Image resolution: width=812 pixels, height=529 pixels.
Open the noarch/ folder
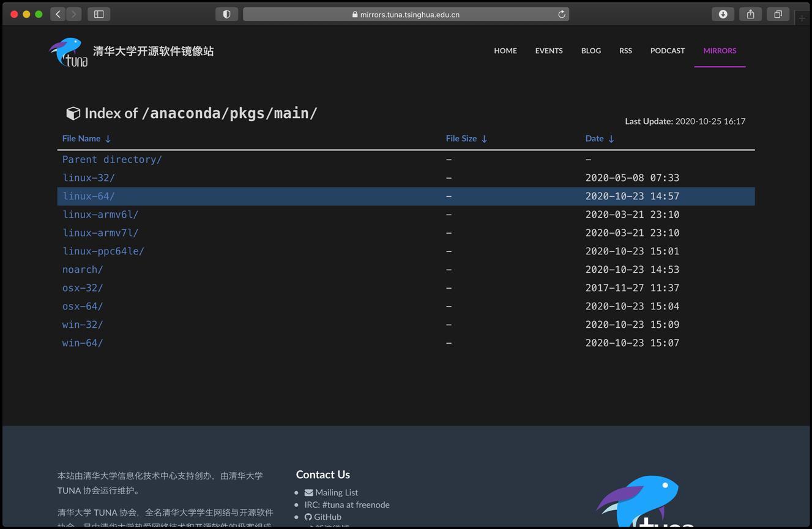coord(83,270)
